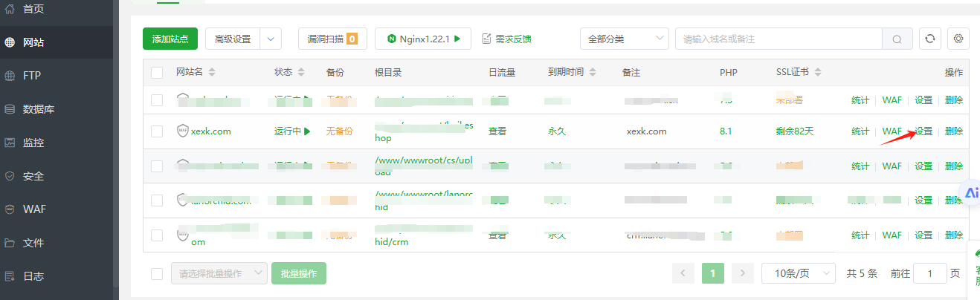Toggle the select-all checkbox in table header
This screenshot has height=300, width=980.
tap(157, 73)
